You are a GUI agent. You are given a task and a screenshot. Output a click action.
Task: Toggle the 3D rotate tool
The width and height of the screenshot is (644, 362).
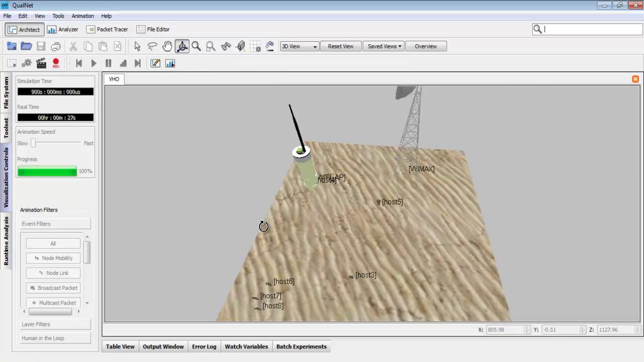182,46
